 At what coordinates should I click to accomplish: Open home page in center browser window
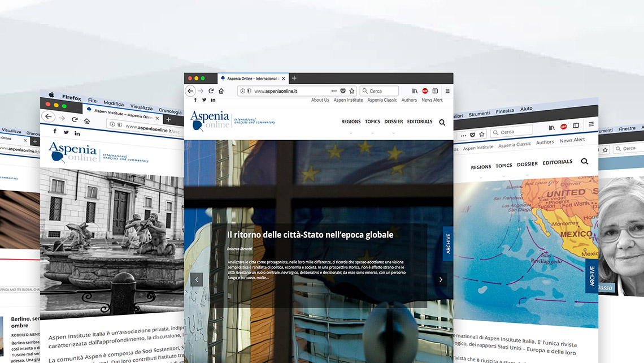[221, 91]
